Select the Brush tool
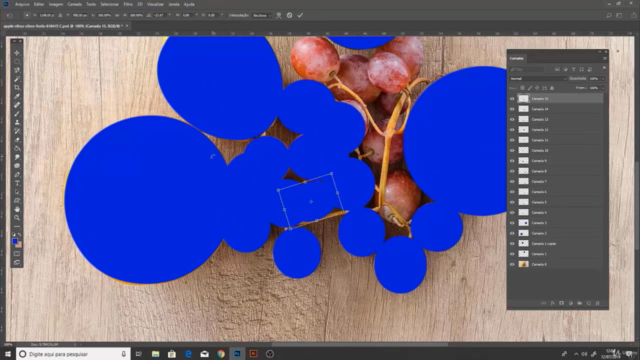This screenshot has height=360, width=640. pyautogui.click(x=17, y=113)
